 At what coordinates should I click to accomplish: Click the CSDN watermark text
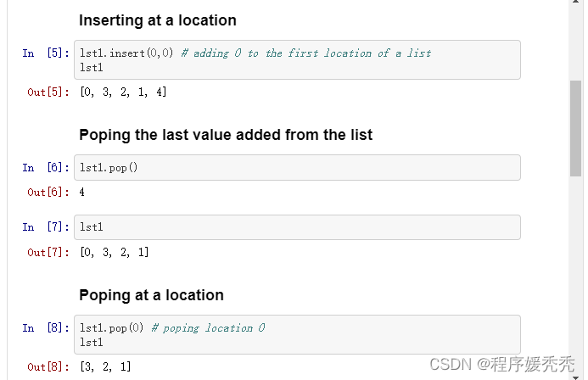(501, 364)
